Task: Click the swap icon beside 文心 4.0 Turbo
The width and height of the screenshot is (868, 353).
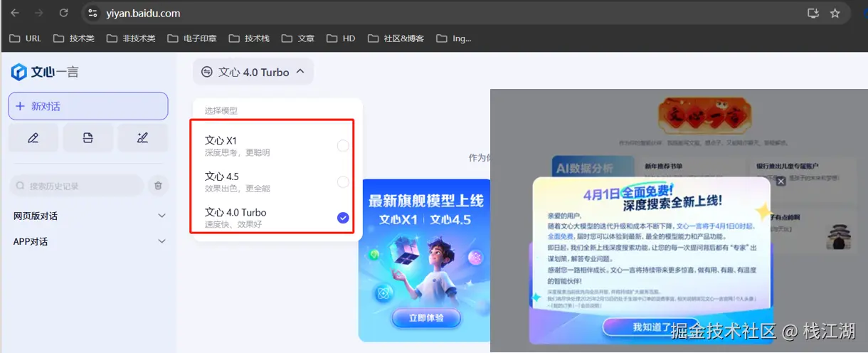Action: (207, 72)
